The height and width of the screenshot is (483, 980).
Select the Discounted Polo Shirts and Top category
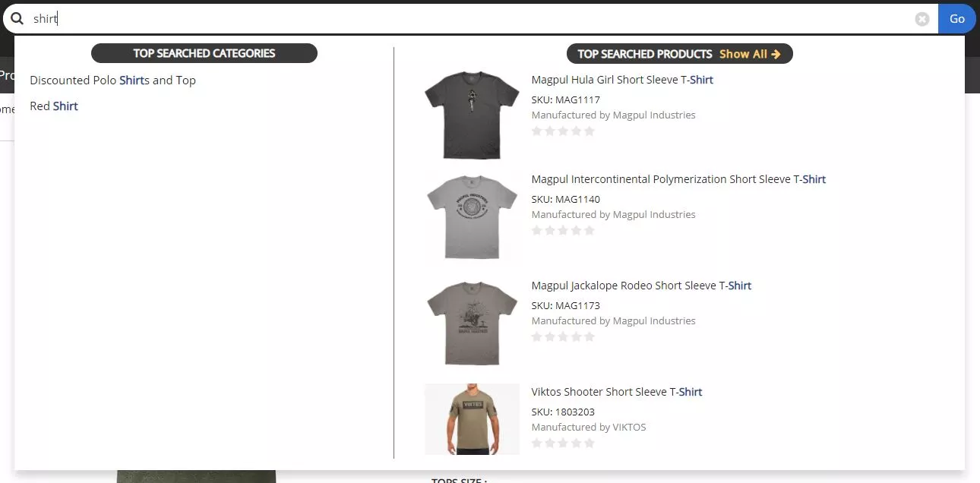click(x=112, y=80)
